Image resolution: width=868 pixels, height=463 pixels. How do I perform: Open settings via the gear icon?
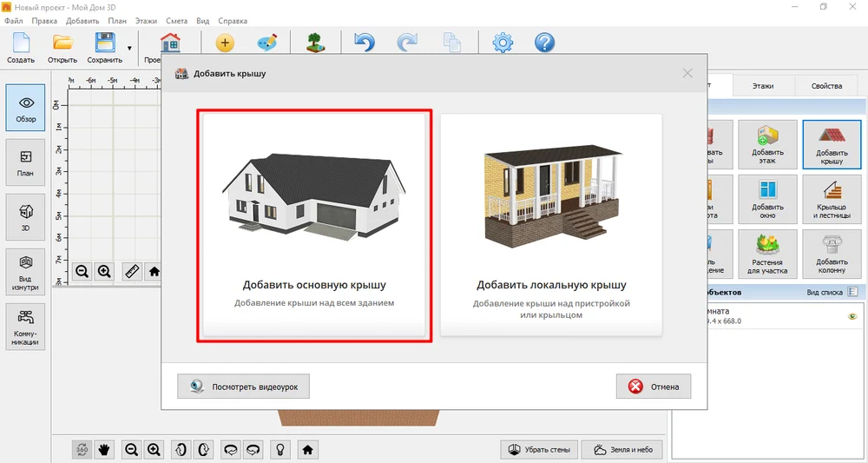[x=503, y=43]
